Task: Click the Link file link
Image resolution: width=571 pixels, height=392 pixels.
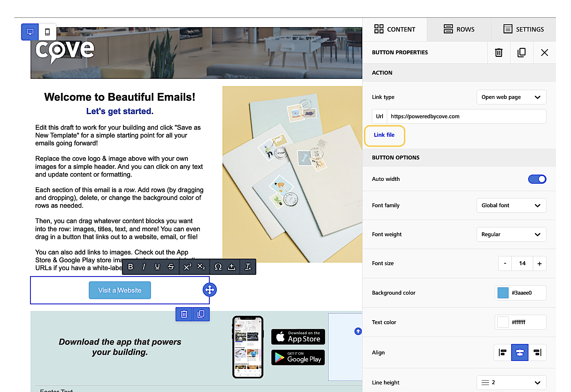Action: point(384,135)
